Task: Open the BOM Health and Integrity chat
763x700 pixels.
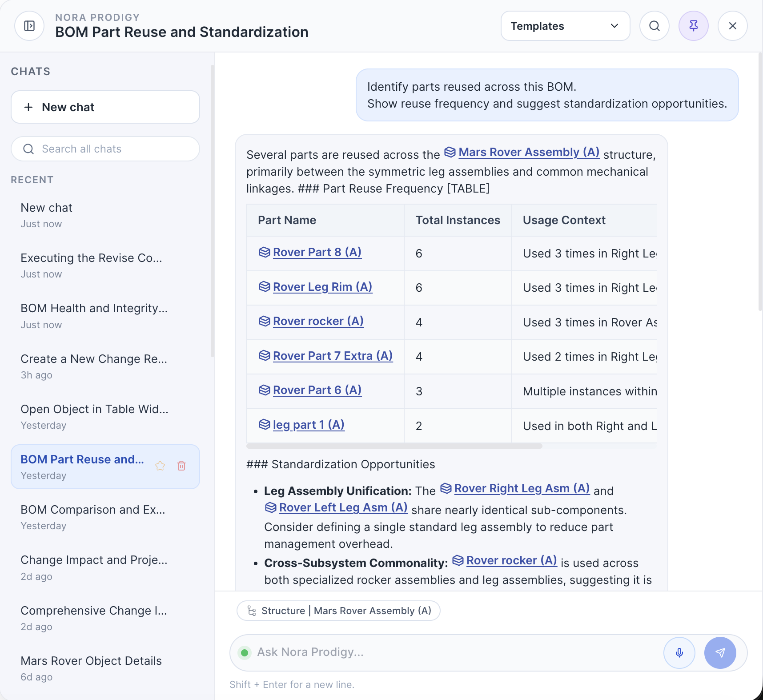Action: [94, 315]
